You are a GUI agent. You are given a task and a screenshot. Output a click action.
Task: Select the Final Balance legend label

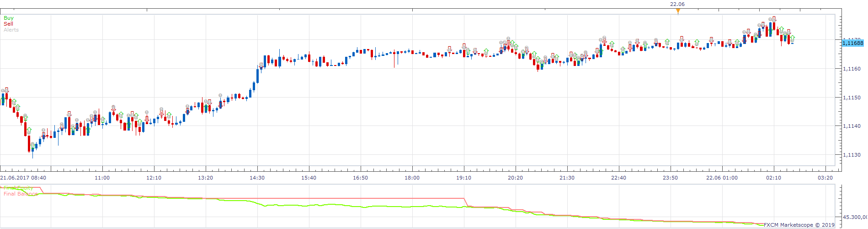(x=21, y=194)
